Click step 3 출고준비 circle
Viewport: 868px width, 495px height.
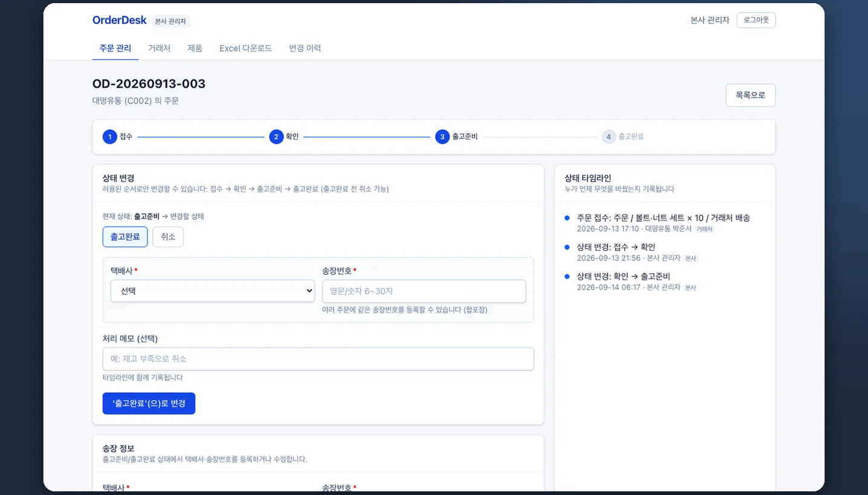(442, 137)
